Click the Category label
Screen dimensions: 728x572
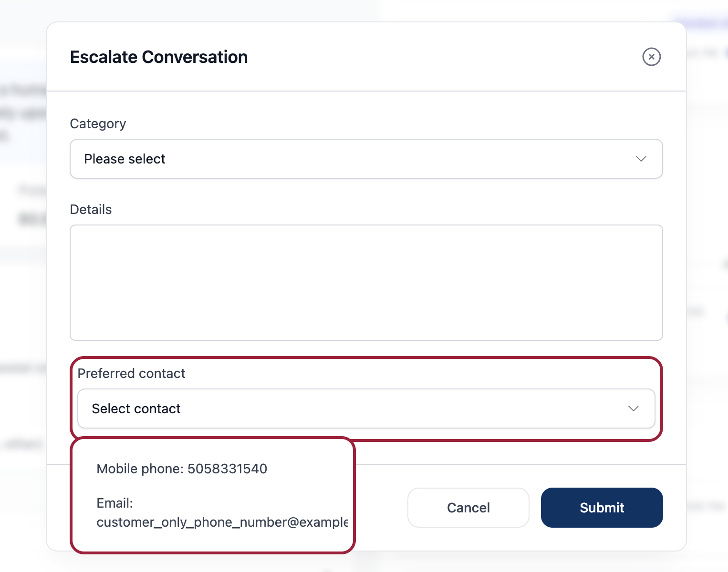coord(98,123)
